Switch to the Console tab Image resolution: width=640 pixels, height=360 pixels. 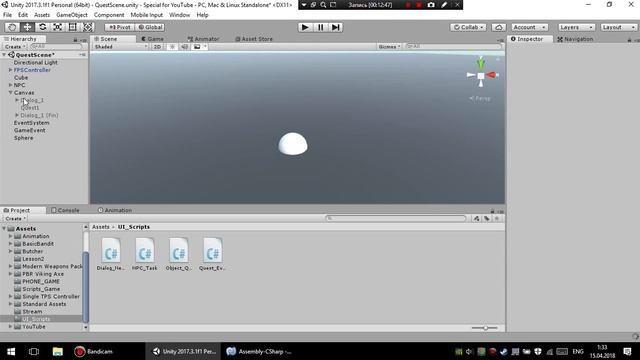pos(65,210)
